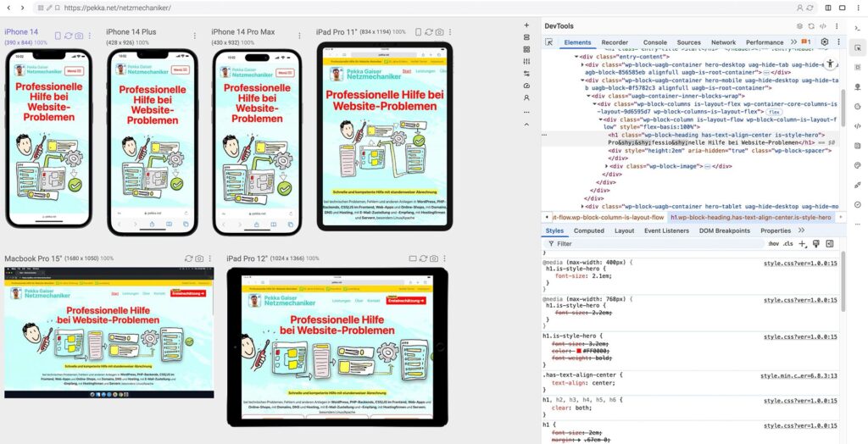Toggle the .cls class editor

(x=788, y=243)
